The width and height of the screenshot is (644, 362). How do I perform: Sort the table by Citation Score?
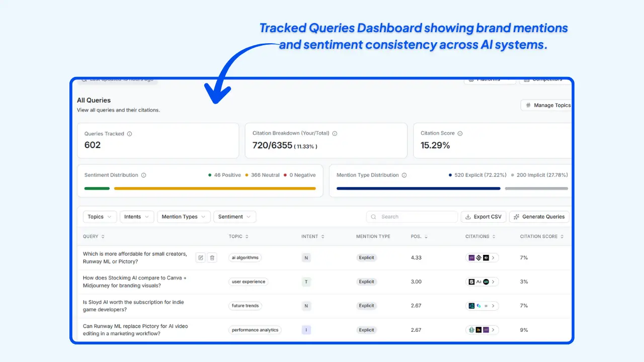(541, 236)
